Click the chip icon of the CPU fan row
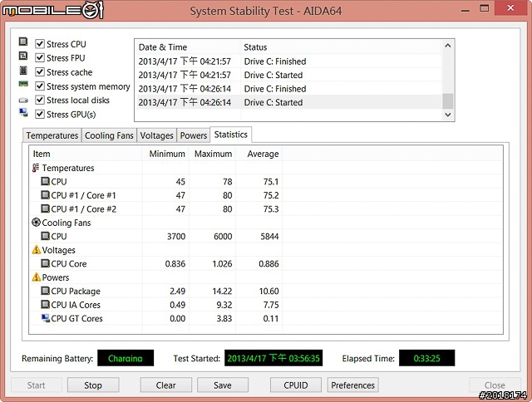 tap(45, 236)
